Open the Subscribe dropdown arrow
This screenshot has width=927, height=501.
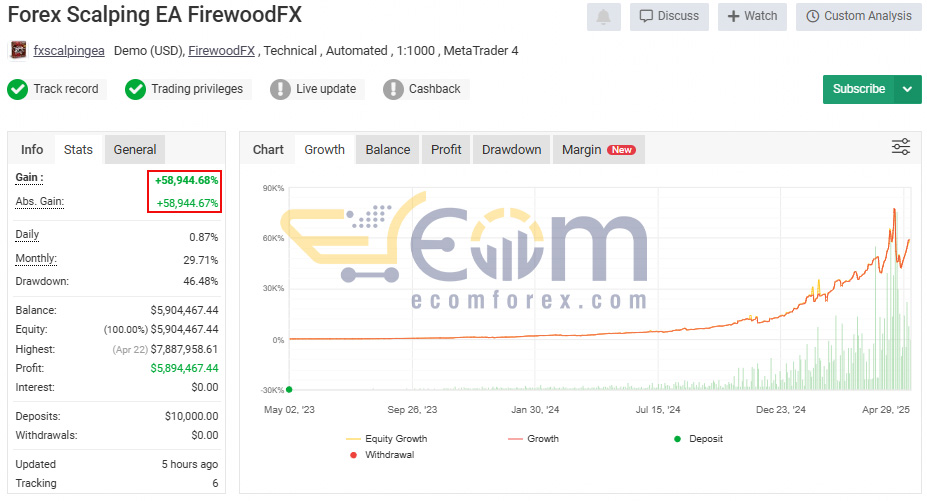pos(907,89)
